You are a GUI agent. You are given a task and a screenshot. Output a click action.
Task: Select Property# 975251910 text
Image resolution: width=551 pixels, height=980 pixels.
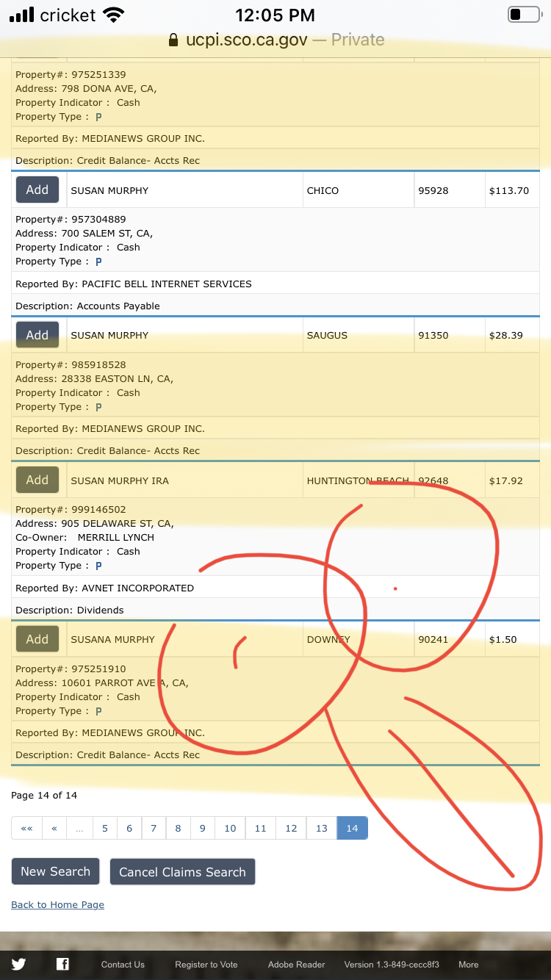[x=71, y=669]
